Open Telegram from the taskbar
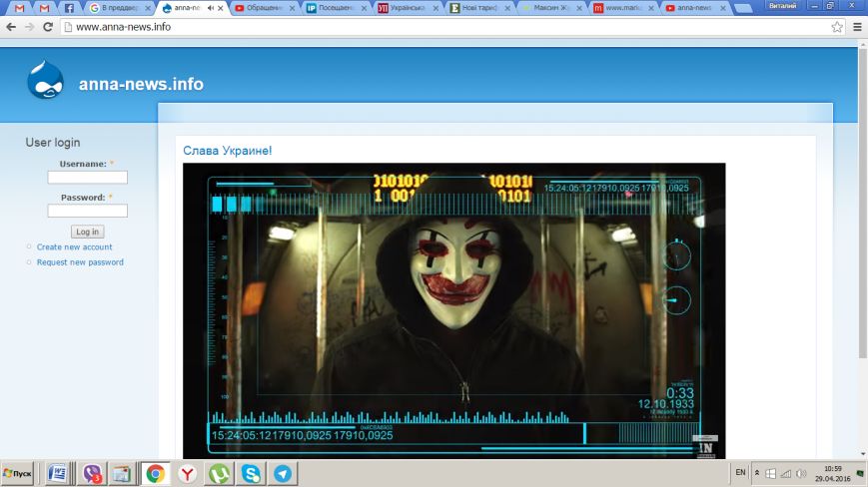This screenshot has height=487, width=868. point(283,474)
